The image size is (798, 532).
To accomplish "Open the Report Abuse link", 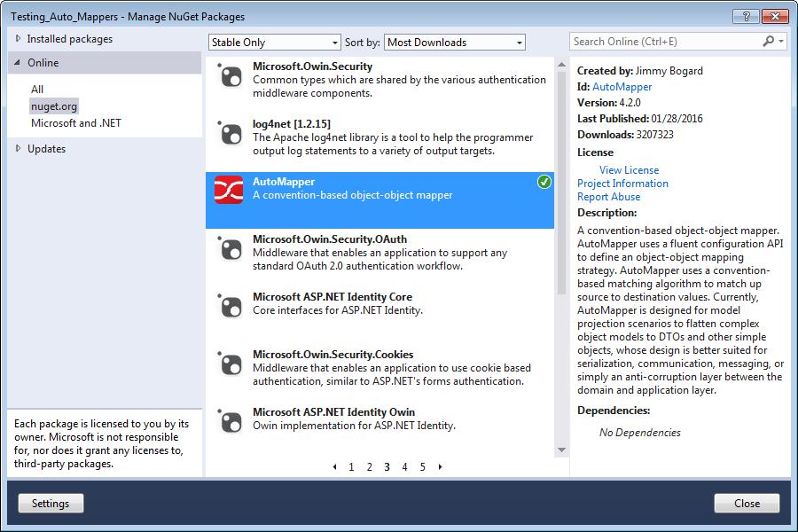I will [608, 197].
